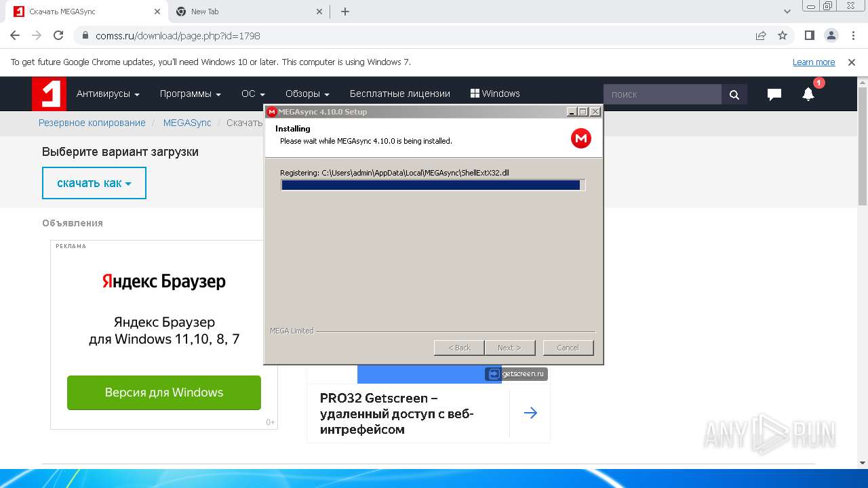
Task: Expand the ОС menu
Action: click(x=253, y=94)
